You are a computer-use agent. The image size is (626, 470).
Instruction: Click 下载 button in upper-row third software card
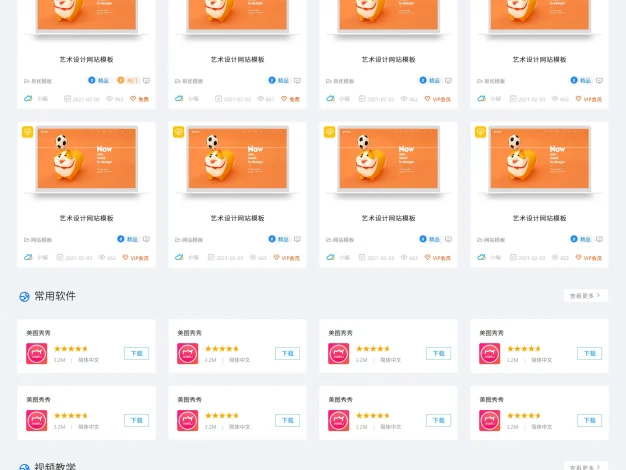coord(438,353)
